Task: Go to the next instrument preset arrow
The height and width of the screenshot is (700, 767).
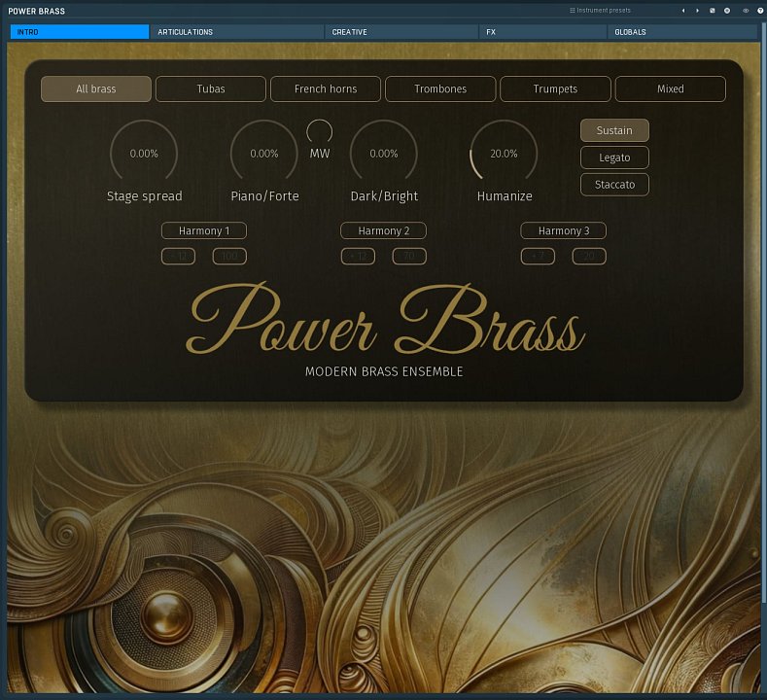Action: (697, 11)
